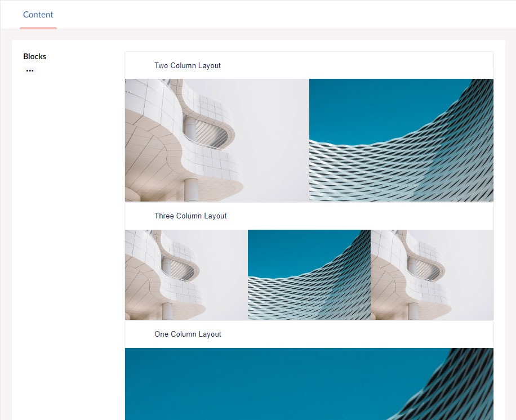
Task: Click the white building image in Two Column Layout
Action: [x=217, y=140]
